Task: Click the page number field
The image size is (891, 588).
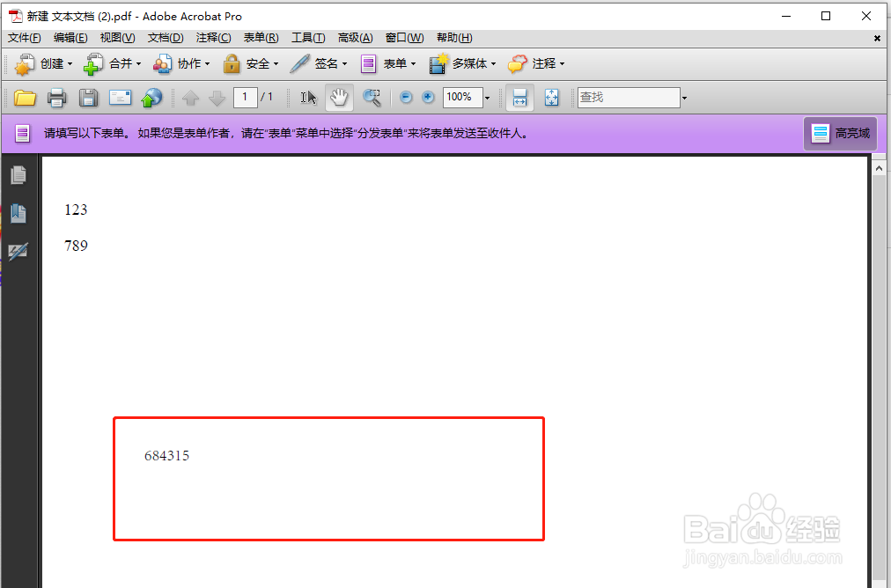Action: click(246, 97)
